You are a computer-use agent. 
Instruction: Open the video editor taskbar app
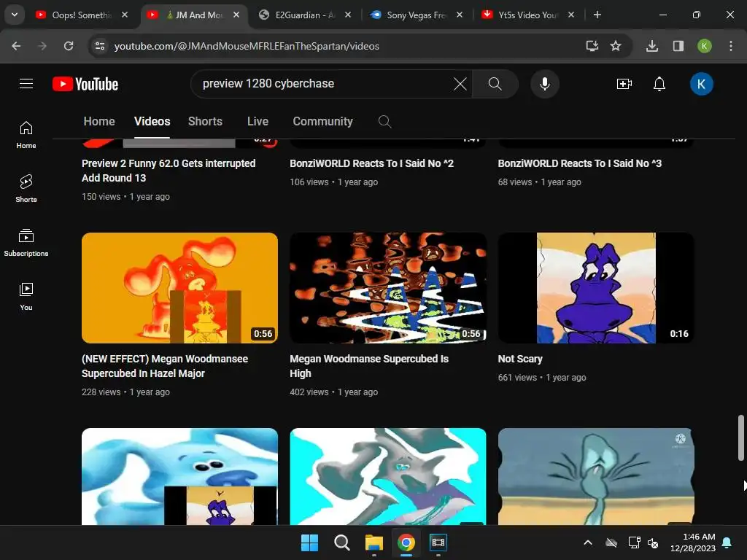[438, 542]
